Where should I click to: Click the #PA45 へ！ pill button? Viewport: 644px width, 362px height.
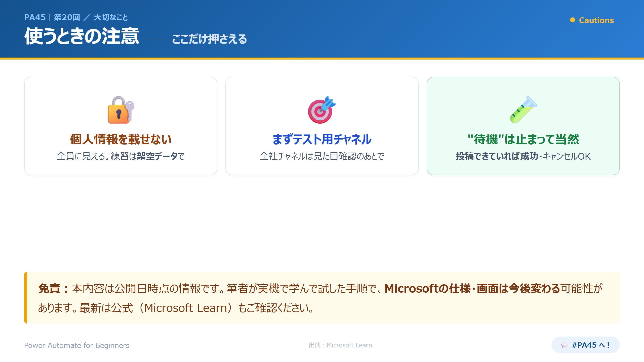coord(585,345)
